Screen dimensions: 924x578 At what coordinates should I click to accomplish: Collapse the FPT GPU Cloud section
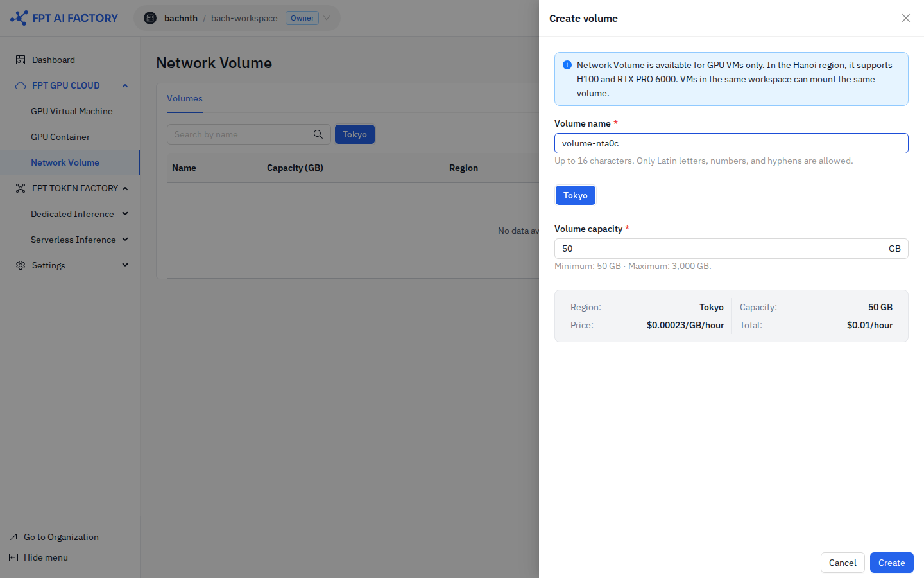125,85
